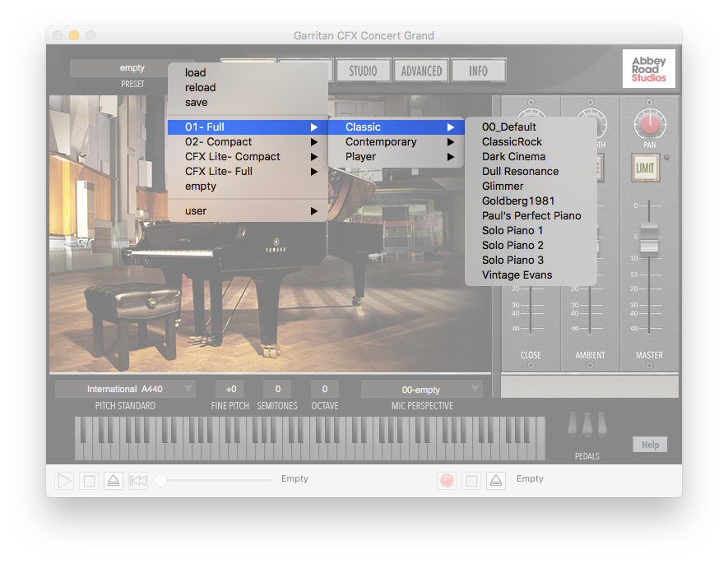Click the recorder's eject icon
The height and width of the screenshot is (563, 728).
point(496,481)
